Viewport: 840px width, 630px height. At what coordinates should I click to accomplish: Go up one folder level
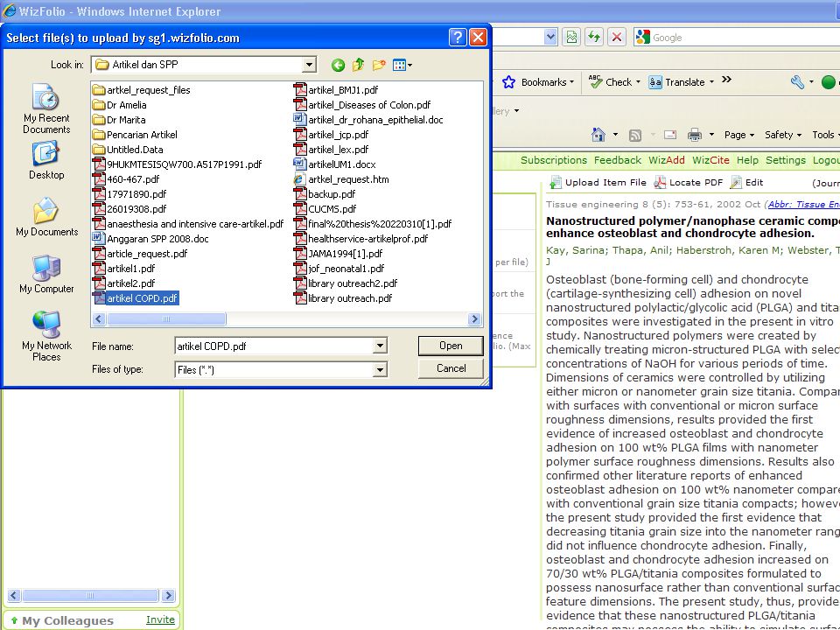point(359,66)
